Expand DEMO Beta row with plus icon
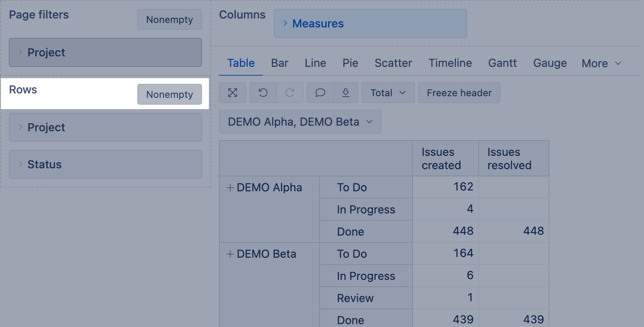Viewport: 644px width, 327px height. pos(230,254)
